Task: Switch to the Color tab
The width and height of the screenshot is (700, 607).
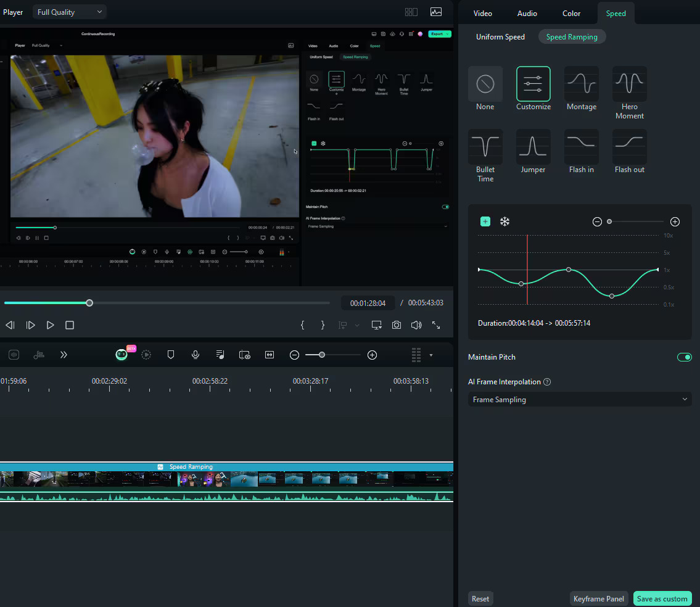Action: tap(571, 13)
